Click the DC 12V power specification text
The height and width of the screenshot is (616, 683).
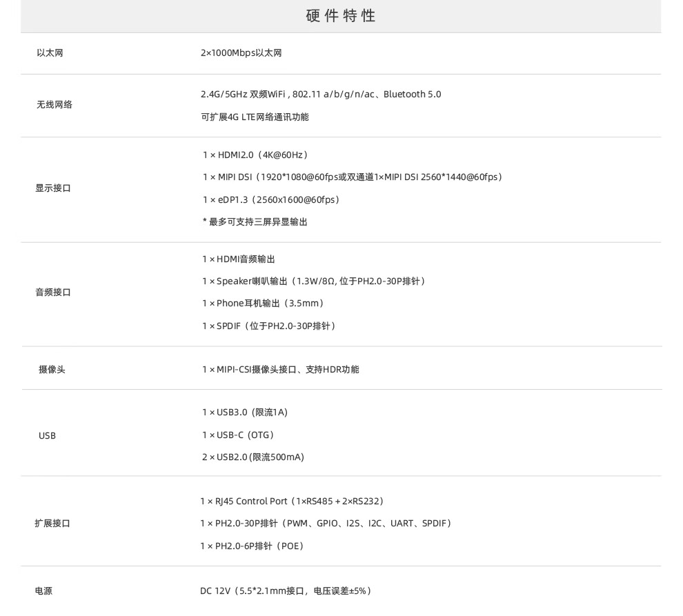coord(286,591)
